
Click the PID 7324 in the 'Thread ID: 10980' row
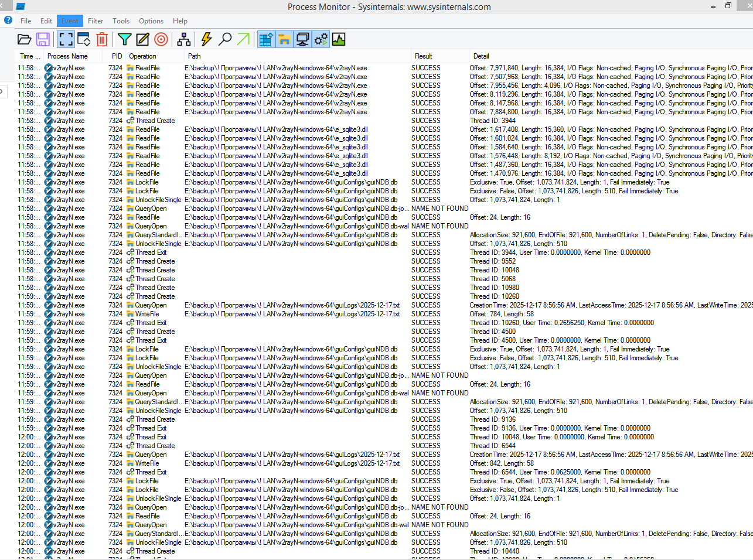[115, 288]
